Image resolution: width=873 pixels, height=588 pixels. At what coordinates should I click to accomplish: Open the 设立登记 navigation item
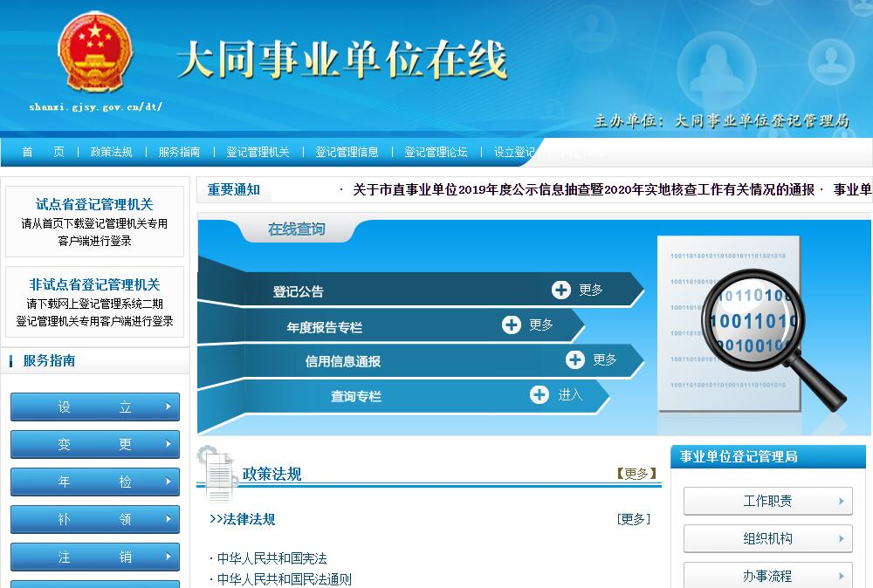pos(514,152)
